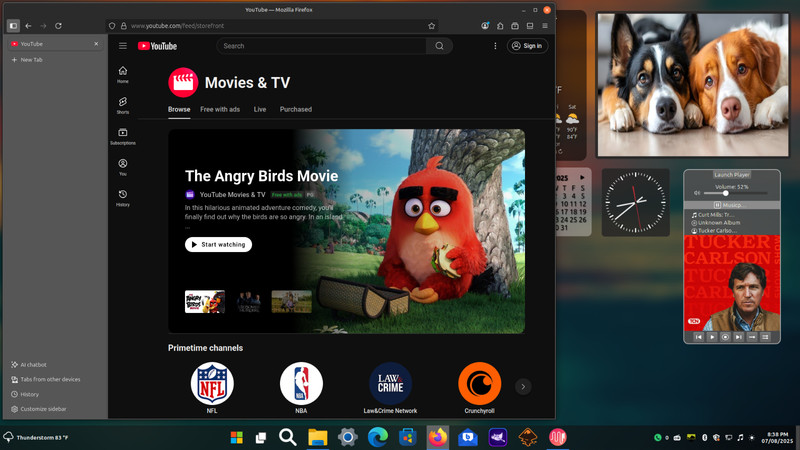
Task: Open Shorts from the mini guide
Action: coord(123,106)
